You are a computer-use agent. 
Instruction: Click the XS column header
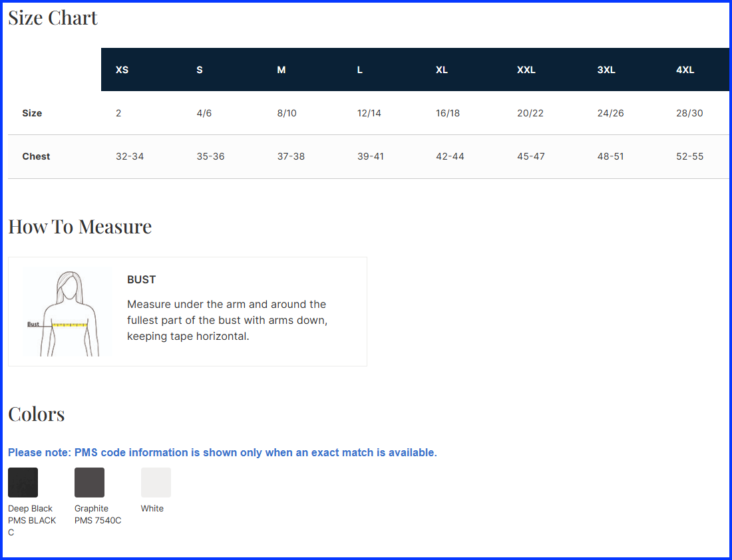122,70
